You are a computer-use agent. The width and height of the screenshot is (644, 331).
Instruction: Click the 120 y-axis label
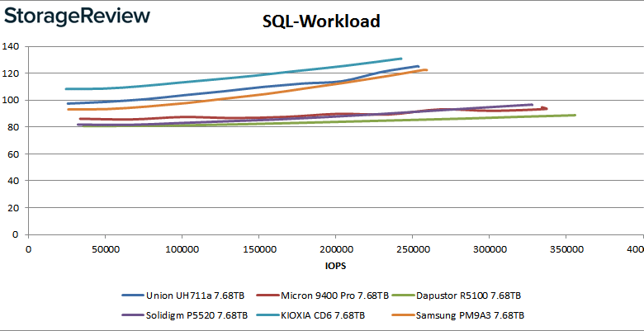(10, 73)
